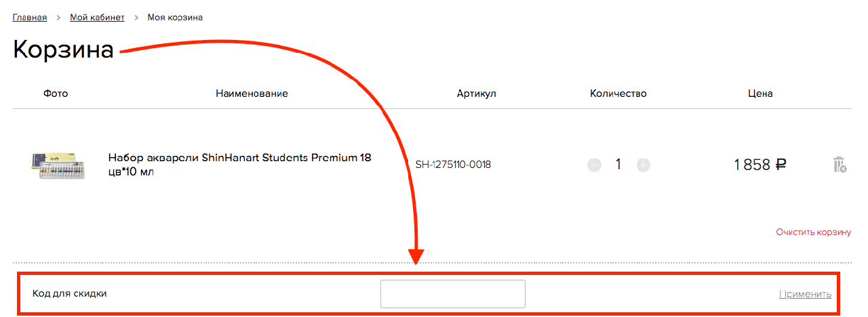Open the Мой кабинет breadcrumb link

97,17
